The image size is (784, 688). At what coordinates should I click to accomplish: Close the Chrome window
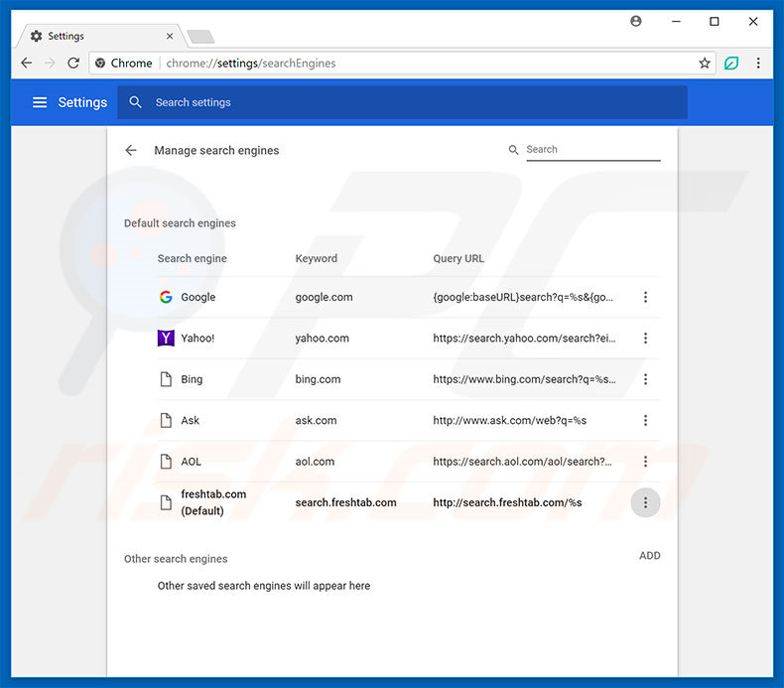(x=753, y=21)
